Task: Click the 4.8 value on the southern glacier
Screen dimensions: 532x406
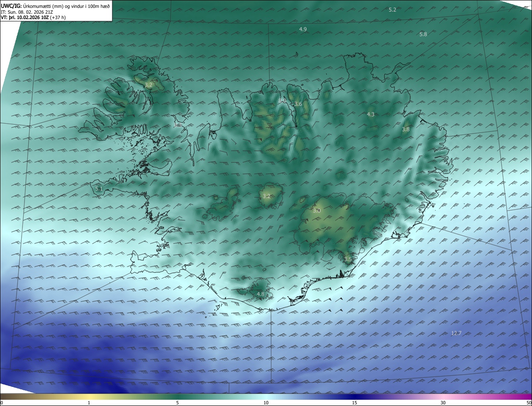Action: point(260,294)
